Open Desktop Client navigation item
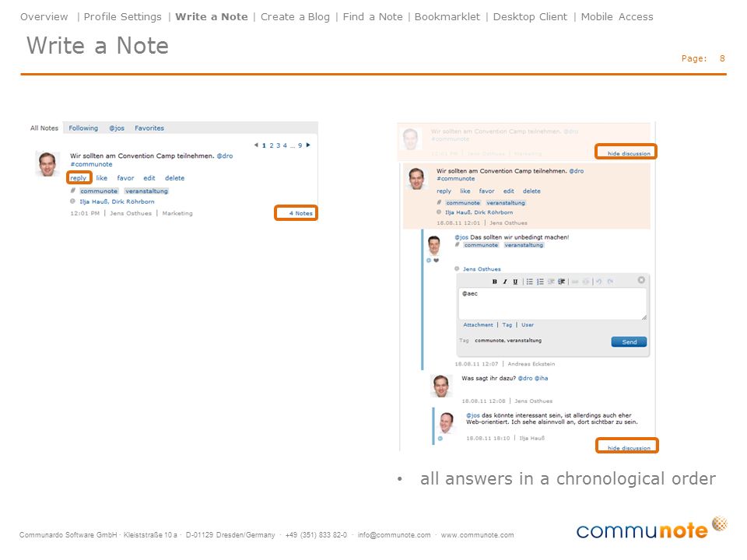The height and width of the screenshot is (560, 747). pos(530,16)
